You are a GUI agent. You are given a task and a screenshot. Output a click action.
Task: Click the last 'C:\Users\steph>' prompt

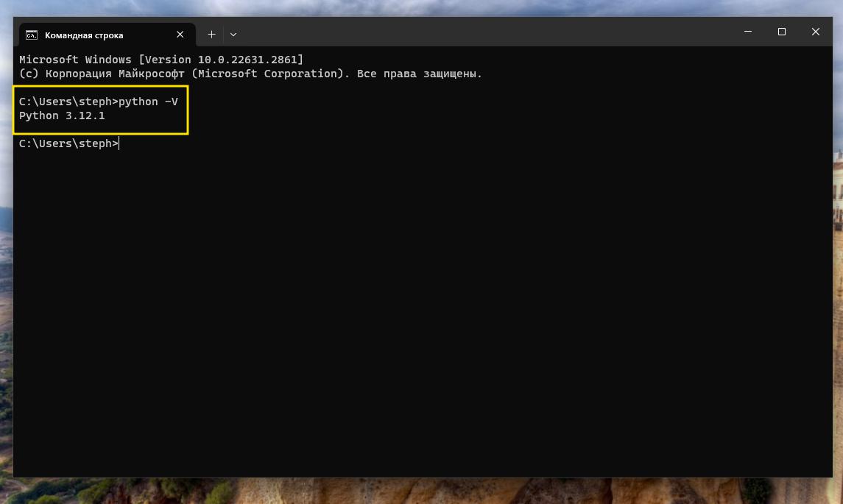[x=68, y=143]
